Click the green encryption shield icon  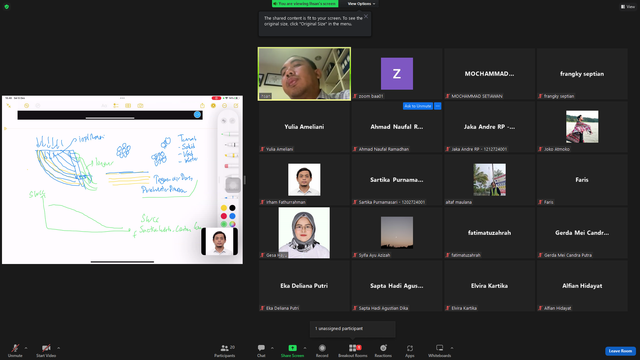pyautogui.click(x=7, y=7)
